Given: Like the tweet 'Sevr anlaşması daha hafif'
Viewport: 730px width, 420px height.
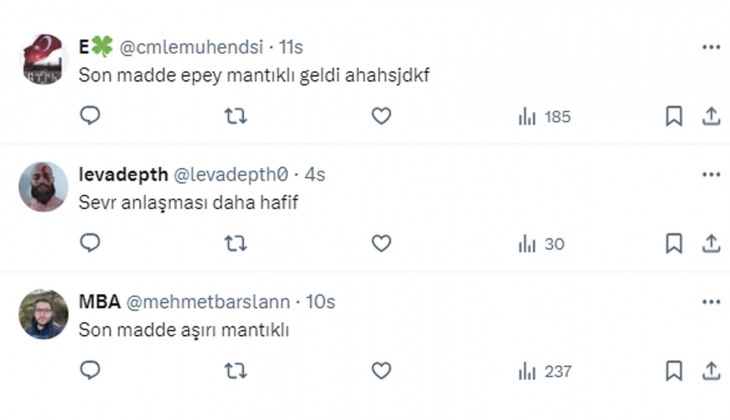Looking at the screenshot, I should coord(381,243).
